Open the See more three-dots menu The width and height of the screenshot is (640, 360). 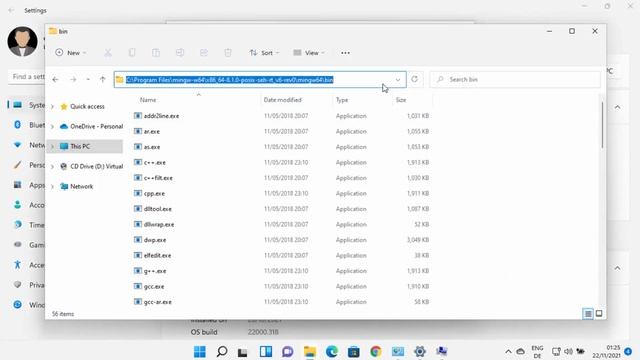coord(345,53)
